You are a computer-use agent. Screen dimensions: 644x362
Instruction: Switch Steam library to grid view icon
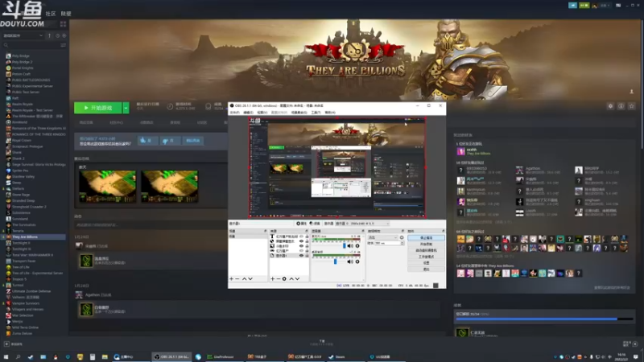click(63, 24)
